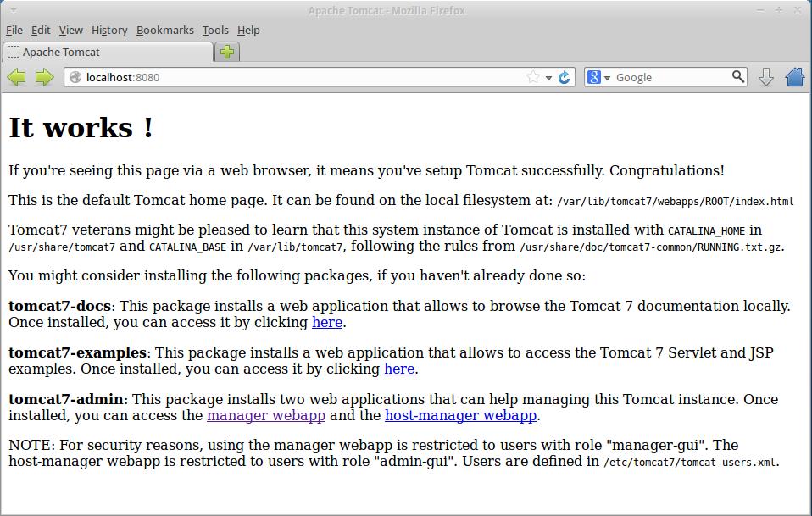The image size is (812, 516).
Task: Open the Edit menu
Action: pos(41,30)
